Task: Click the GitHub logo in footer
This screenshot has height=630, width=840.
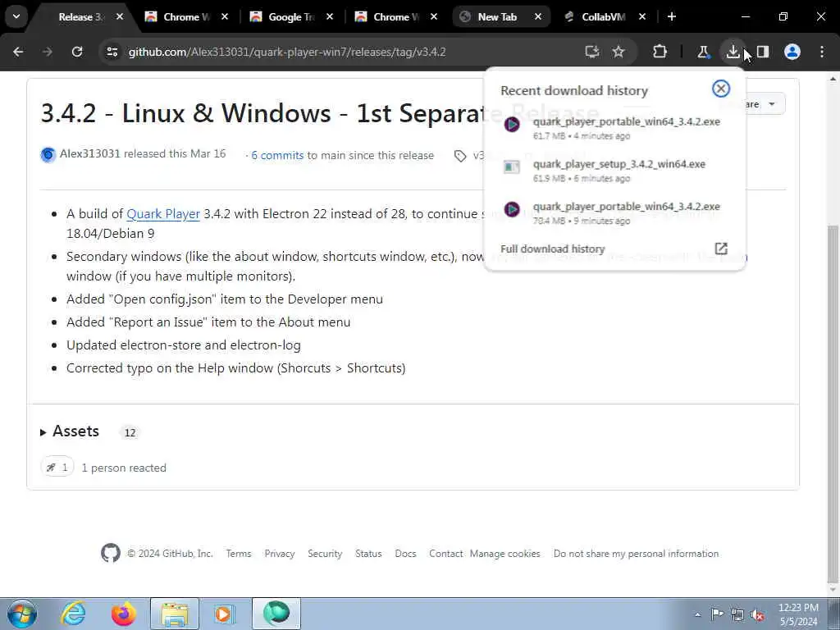Action: [111, 554]
